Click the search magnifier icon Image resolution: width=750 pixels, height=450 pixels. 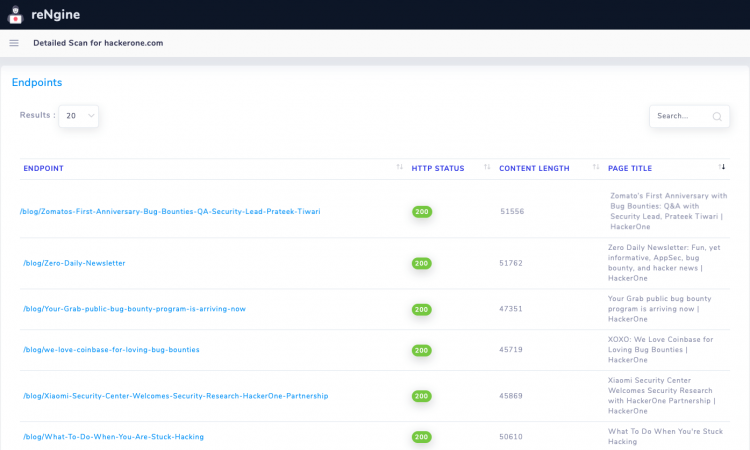click(717, 116)
